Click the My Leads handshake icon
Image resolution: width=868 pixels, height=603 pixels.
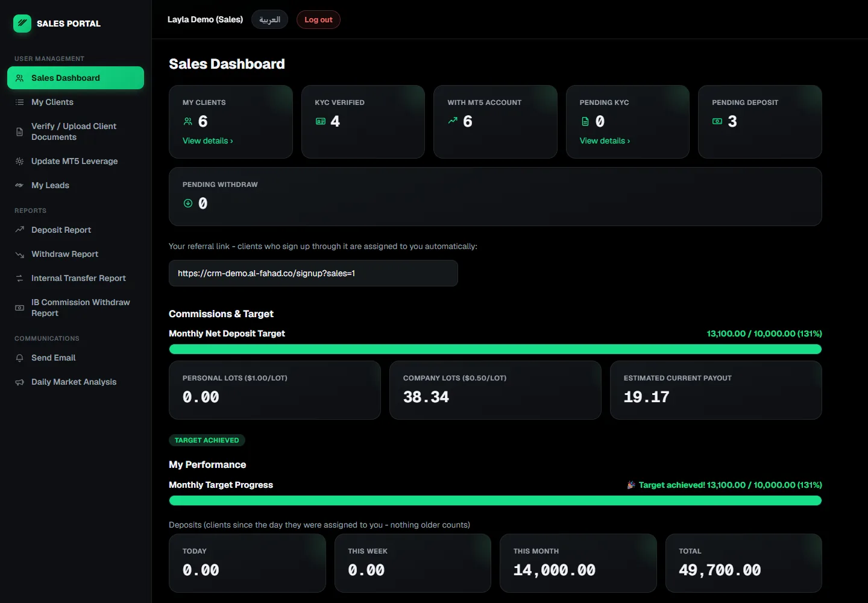[19, 185]
